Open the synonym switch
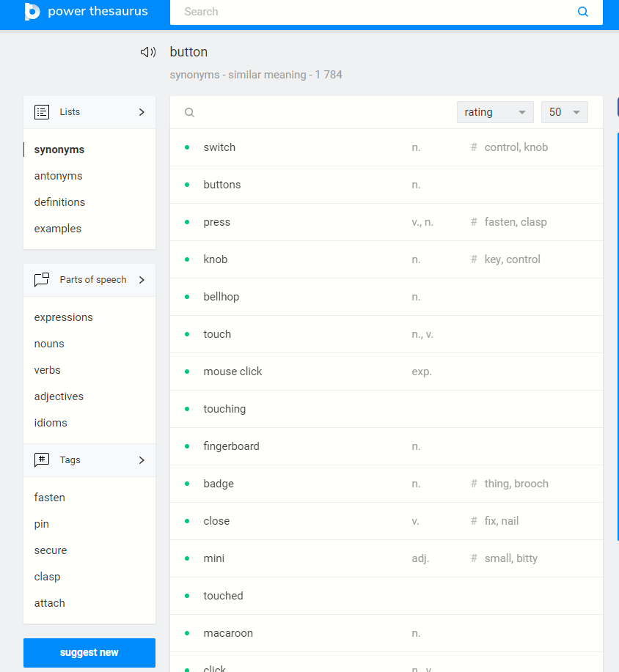 219,147
